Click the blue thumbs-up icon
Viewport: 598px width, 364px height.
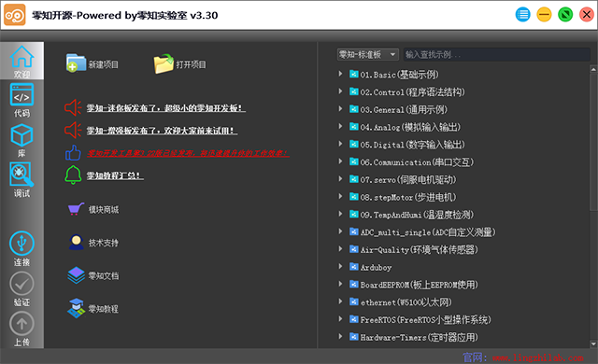73,153
